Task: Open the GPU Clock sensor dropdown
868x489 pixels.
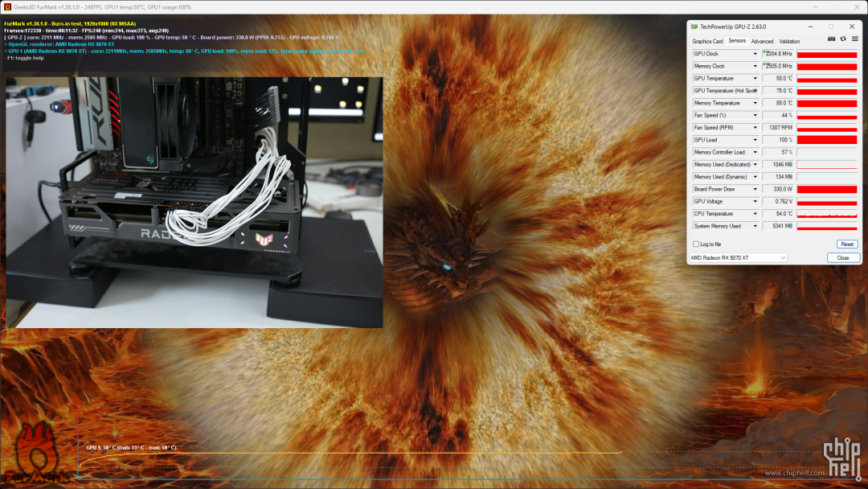Action: [x=755, y=54]
